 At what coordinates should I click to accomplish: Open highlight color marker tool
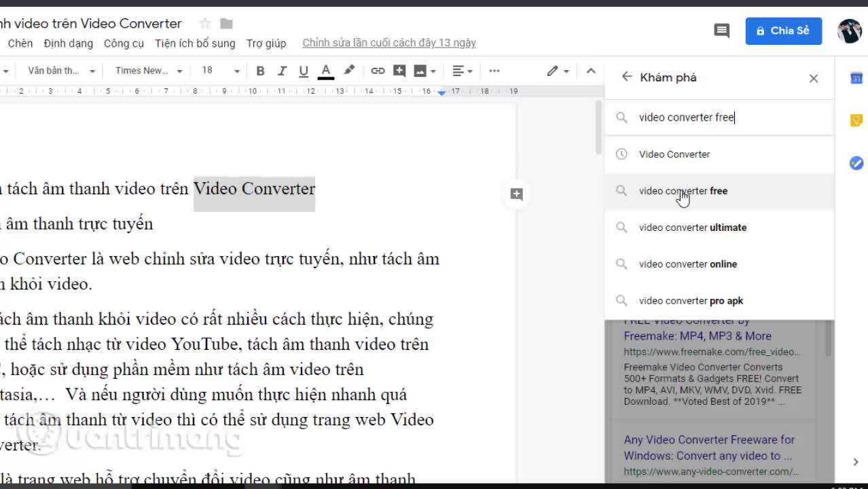(349, 70)
